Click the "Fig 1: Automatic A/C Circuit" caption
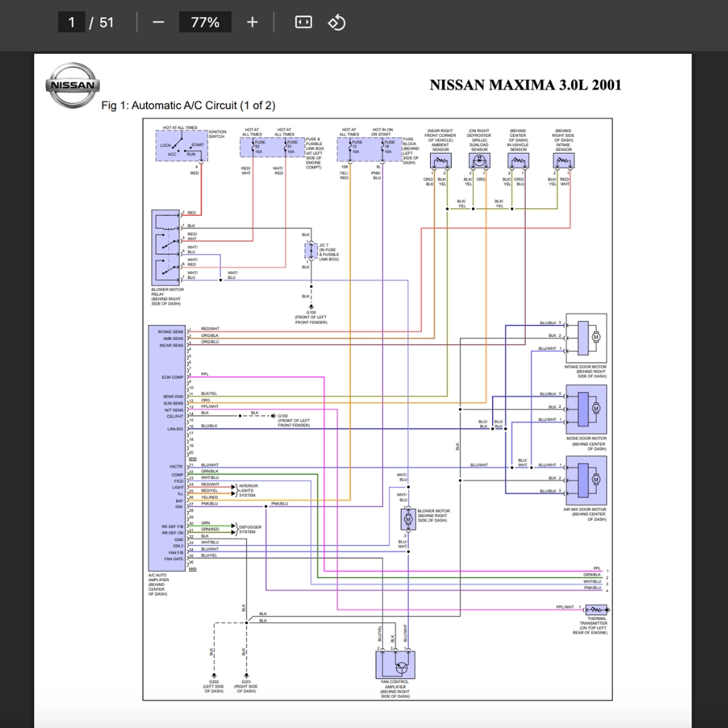The width and height of the screenshot is (728, 728). [x=188, y=105]
